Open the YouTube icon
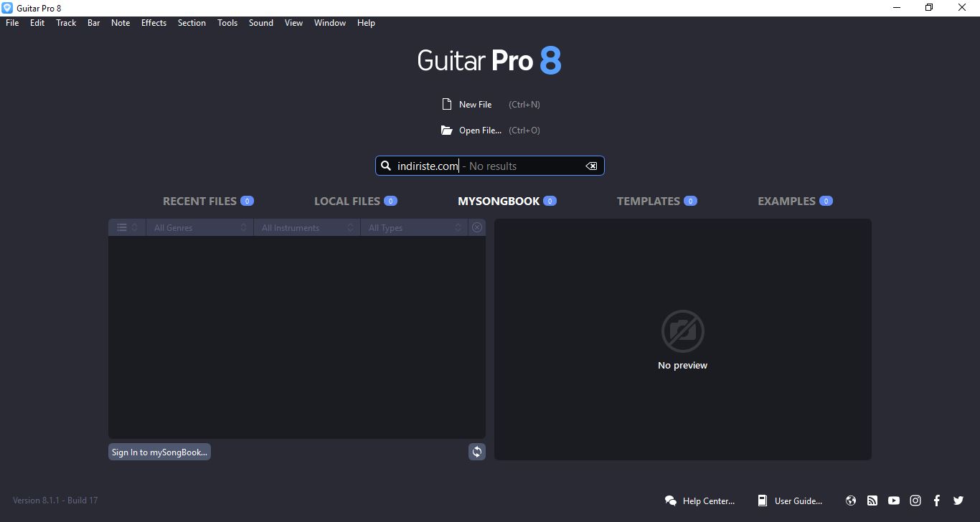This screenshot has height=522, width=980. (x=894, y=500)
